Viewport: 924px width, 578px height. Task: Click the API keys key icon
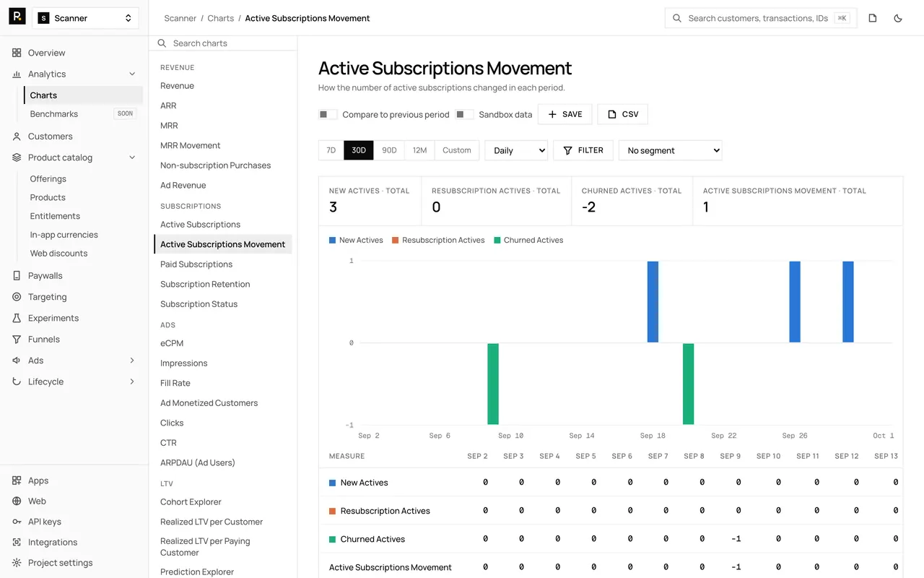[x=17, y=522]
